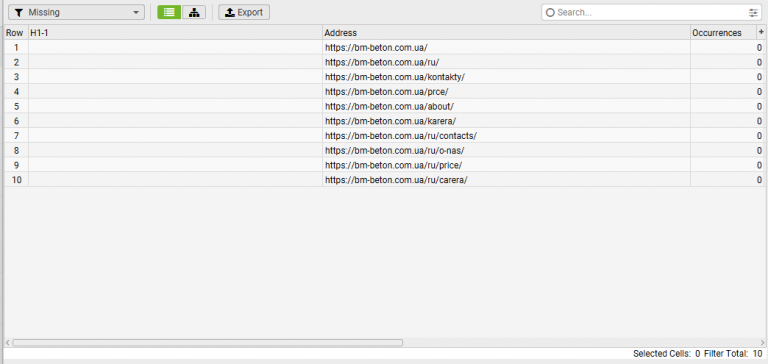Click the Occurrences value in row 3

(x=727, y=77)
